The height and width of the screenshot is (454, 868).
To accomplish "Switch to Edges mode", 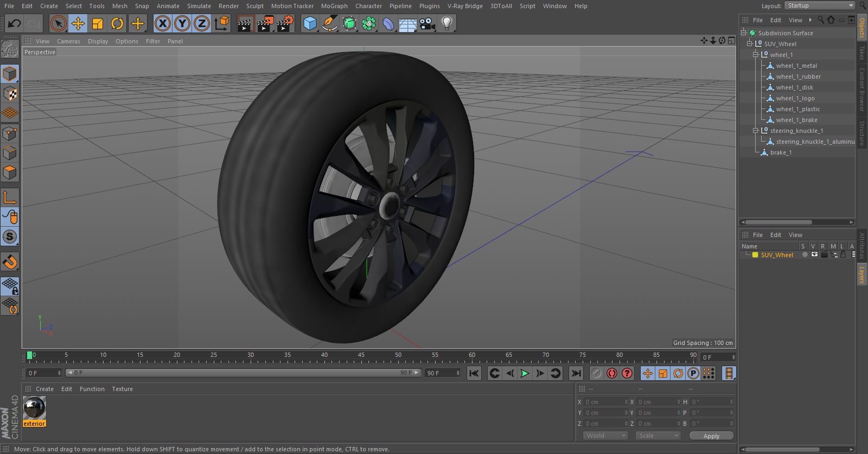I will 10,152.
